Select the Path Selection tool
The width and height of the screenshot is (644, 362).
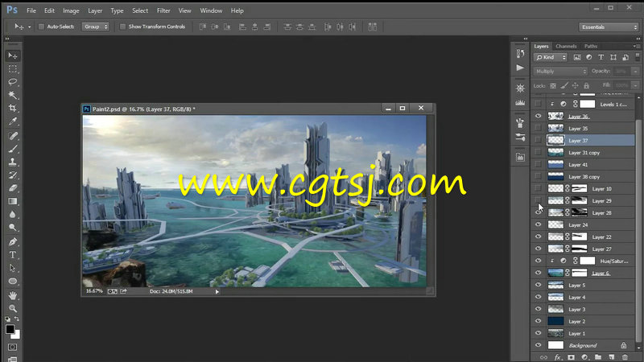13,268
